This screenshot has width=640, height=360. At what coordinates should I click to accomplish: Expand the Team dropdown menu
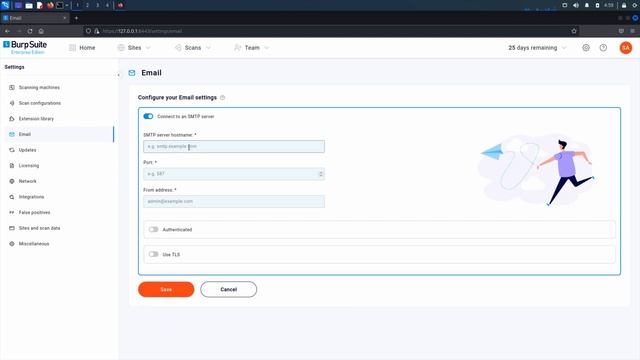252,48
